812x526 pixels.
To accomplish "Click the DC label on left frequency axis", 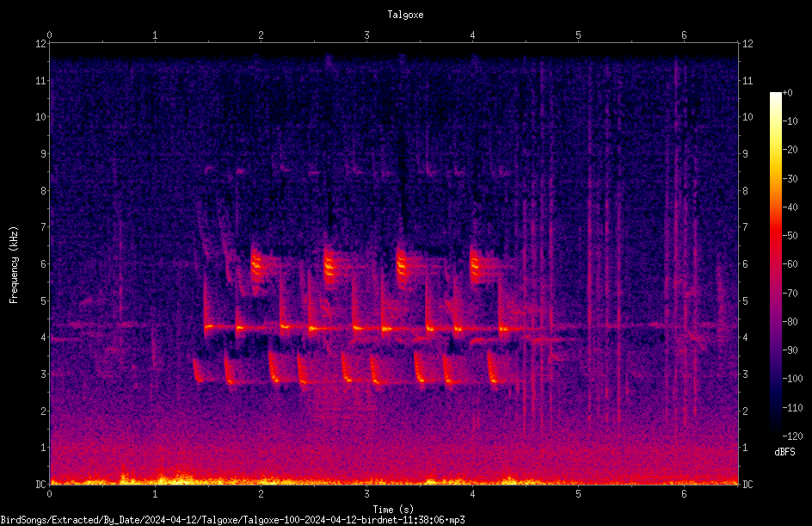I will click(x=40, y=484).
